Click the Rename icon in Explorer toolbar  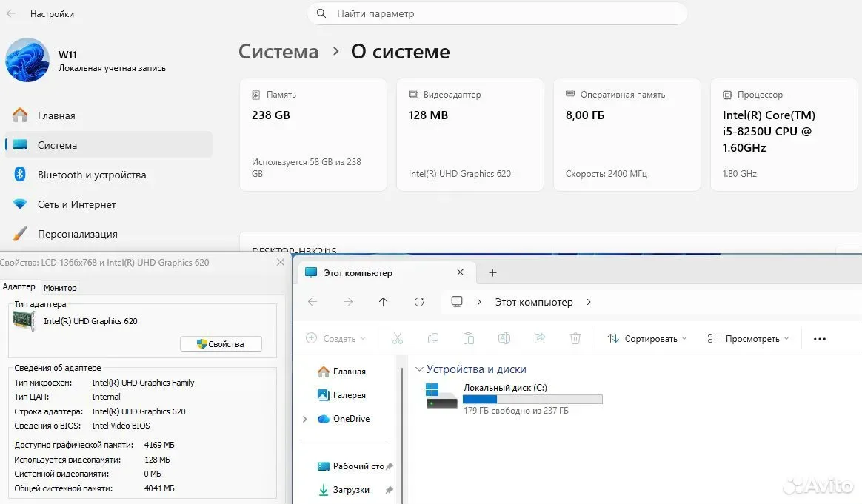504,338
